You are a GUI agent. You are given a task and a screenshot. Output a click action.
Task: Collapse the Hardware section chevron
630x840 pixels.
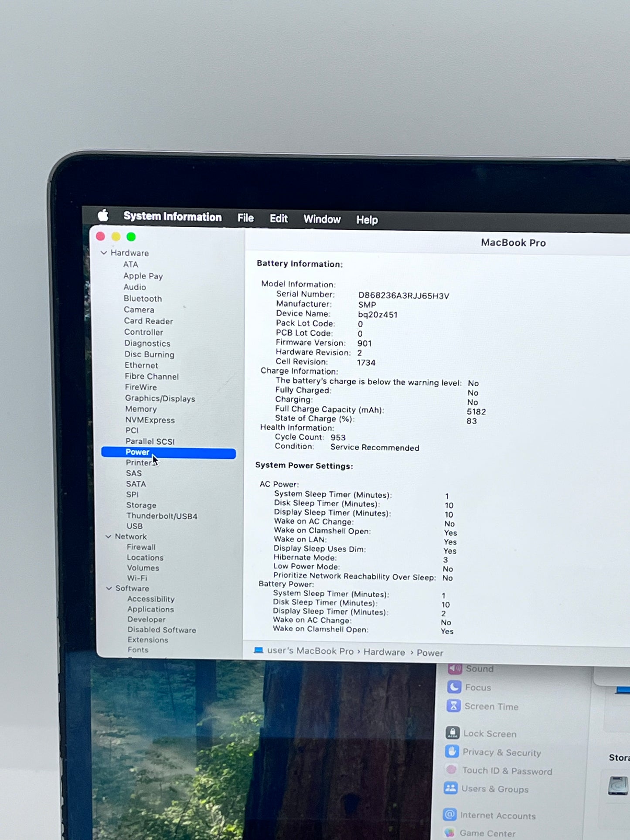104,253
